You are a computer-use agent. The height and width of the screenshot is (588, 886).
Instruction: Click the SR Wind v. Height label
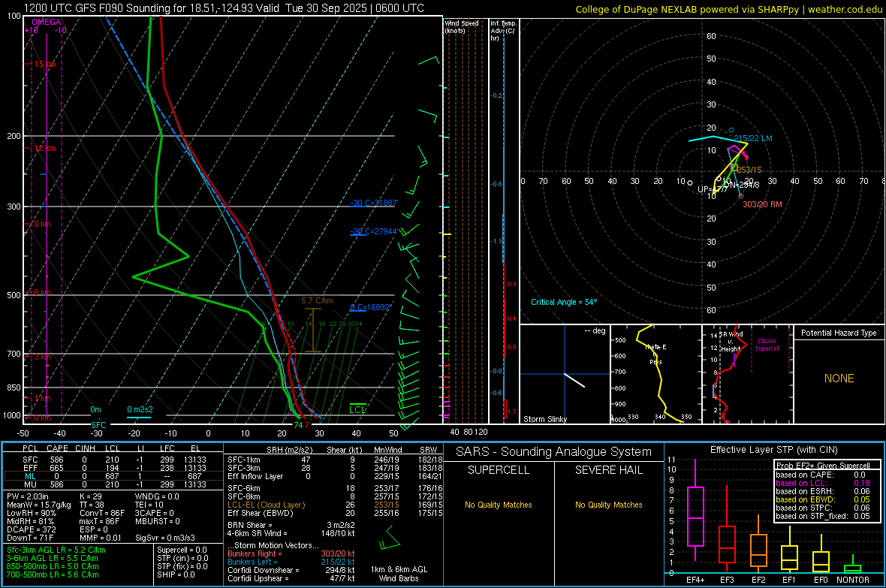(x=731, y=342)
